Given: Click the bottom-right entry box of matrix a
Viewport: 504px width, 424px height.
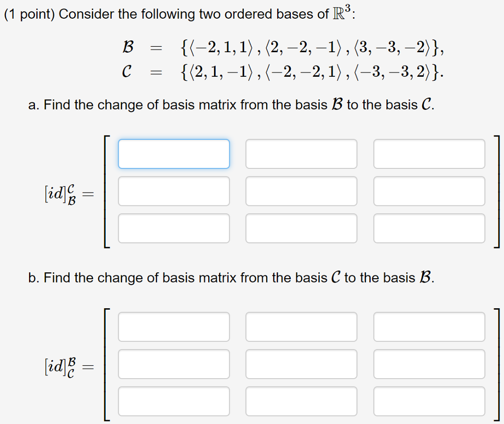Looking at the screenshot, I should (429, 228).
